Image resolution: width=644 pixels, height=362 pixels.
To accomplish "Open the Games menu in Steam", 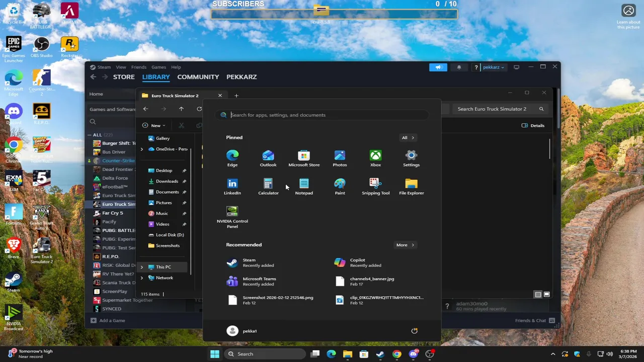I will pos(158,67).
